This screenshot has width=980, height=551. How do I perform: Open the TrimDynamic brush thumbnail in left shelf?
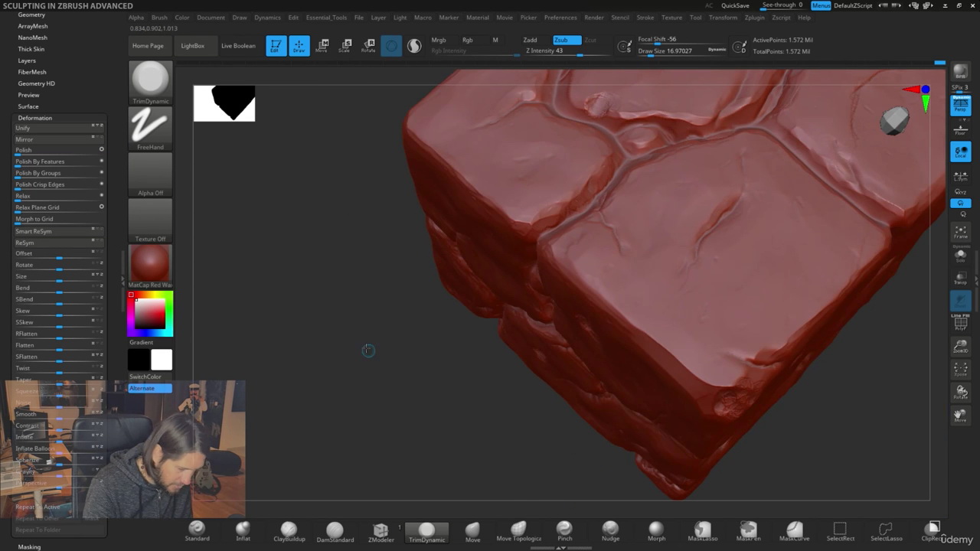pyautogui.click(x=150, y=83)
